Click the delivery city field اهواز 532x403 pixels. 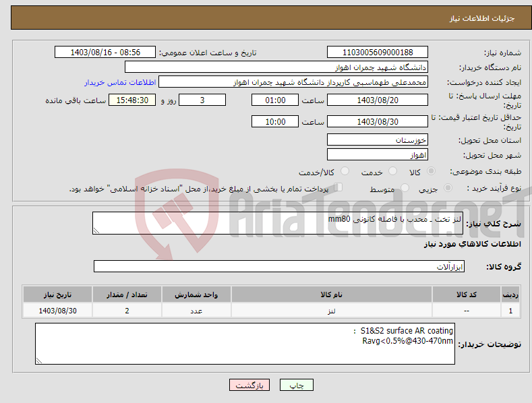(x=378, y=155)
